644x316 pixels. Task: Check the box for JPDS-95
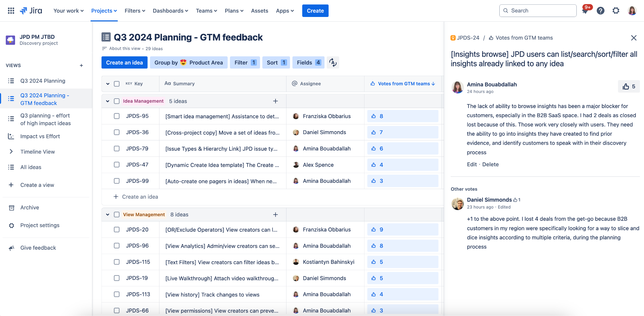point(117,116)
